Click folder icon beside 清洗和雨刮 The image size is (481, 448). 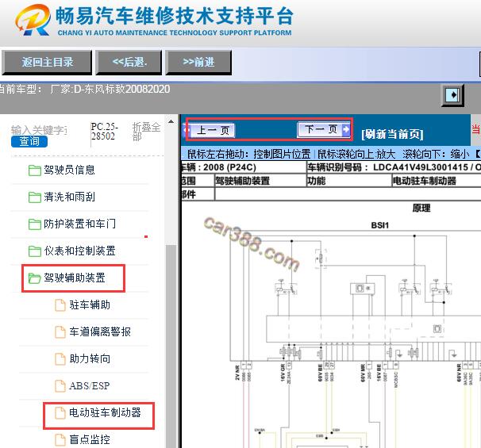(35, 197)
